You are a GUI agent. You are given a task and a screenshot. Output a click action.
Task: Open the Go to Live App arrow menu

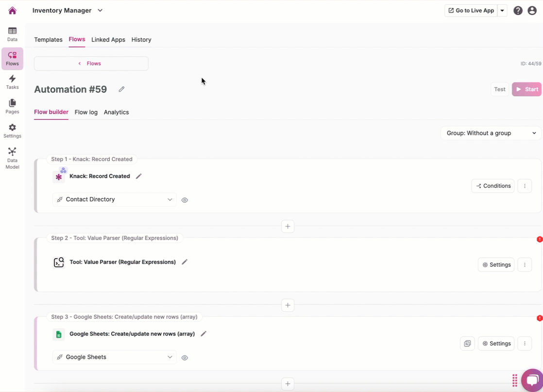point(502,10)
